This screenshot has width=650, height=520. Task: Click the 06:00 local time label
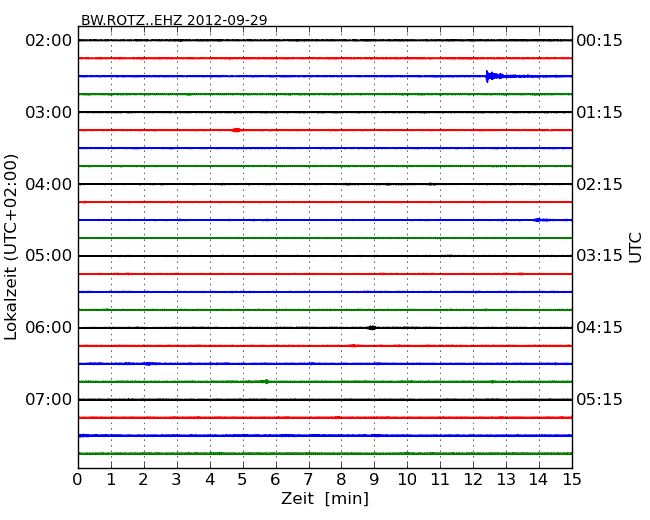[x=49, y=328]
